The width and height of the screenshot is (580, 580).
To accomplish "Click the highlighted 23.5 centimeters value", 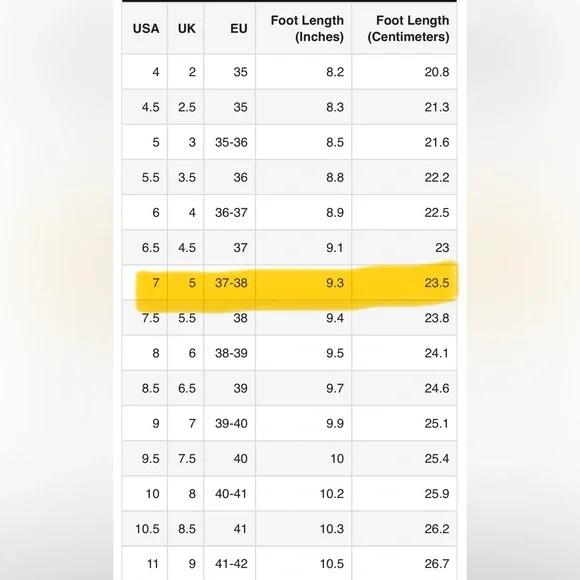I will pyautogui.click(x=437, y=283).
